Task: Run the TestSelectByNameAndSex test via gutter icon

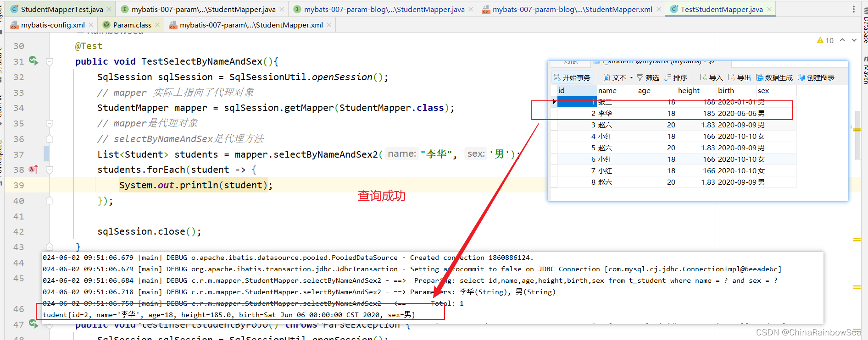Action: (x=33, y=60)
